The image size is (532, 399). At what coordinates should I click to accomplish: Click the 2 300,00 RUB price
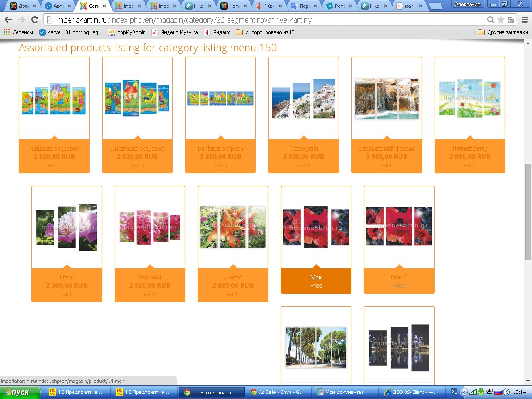67,286
